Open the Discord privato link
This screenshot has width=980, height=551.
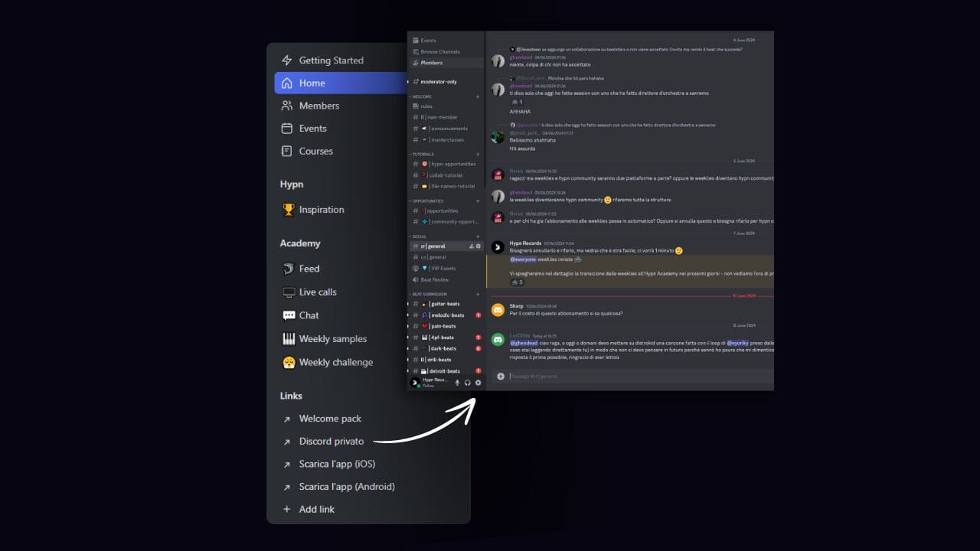[330, 441]
